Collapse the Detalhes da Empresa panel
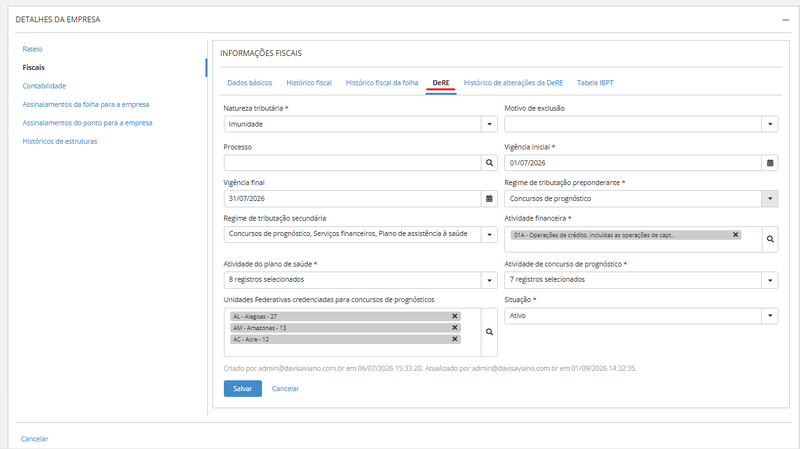This screenshot has height=449, width=800. pyautogui.click(x=785, y=20)
